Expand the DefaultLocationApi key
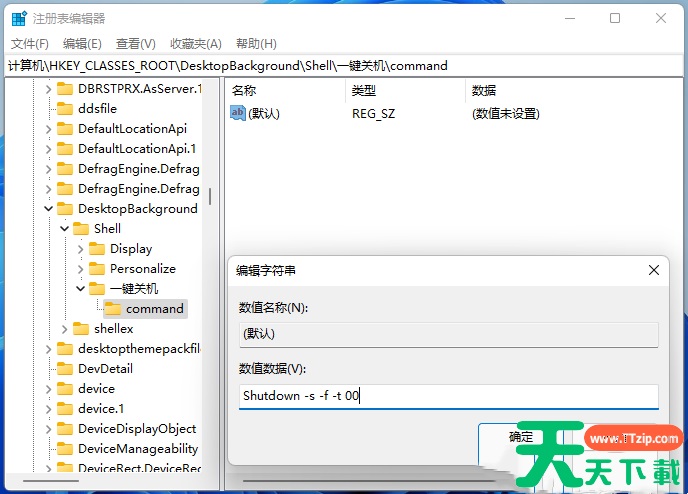 tap(48, 129)
